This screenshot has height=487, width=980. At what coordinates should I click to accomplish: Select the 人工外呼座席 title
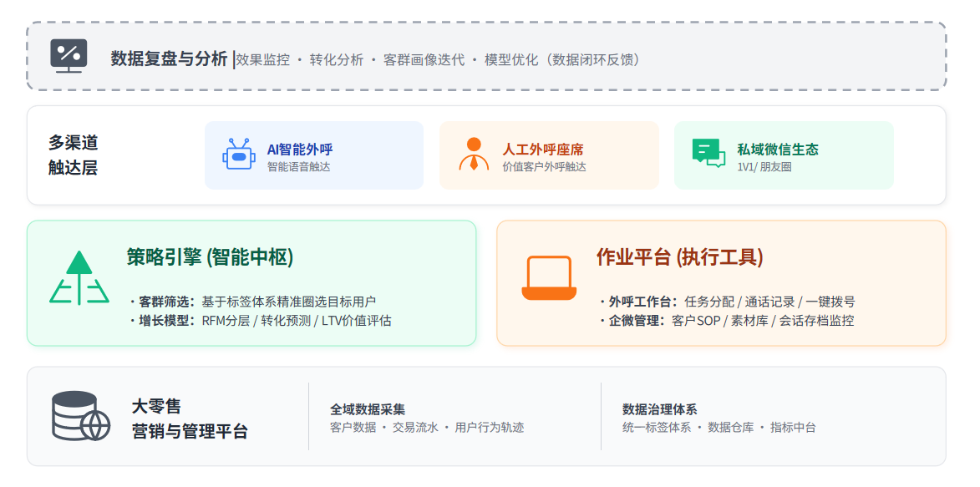(543, 150)
